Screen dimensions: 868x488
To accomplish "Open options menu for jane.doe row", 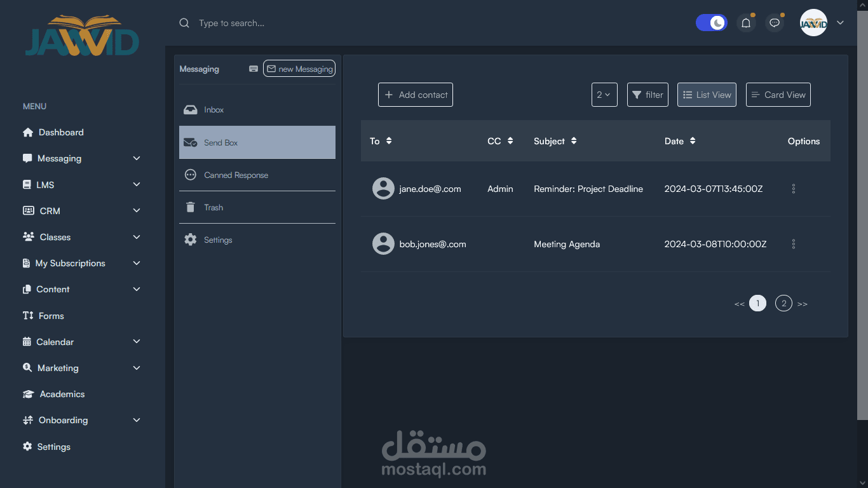I will pos(794,189).
